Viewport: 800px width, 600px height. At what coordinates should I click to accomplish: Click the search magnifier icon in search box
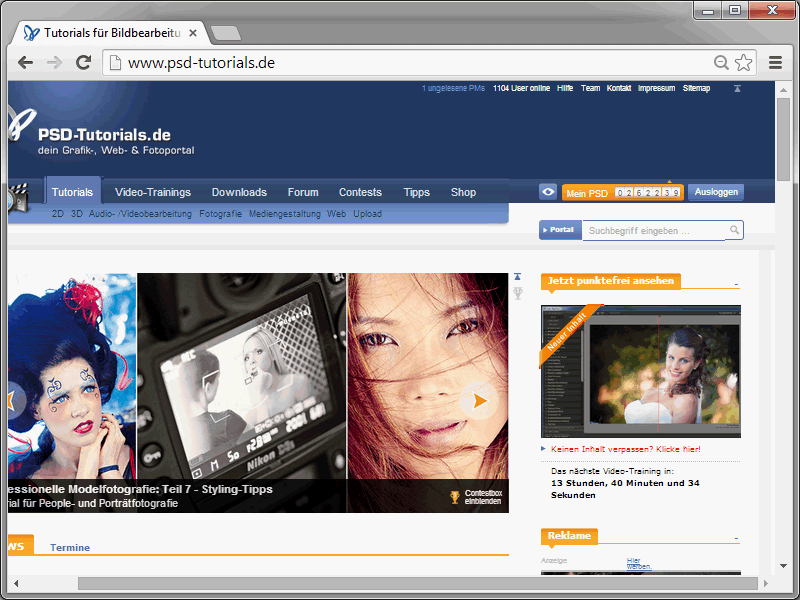coord(734,230)
